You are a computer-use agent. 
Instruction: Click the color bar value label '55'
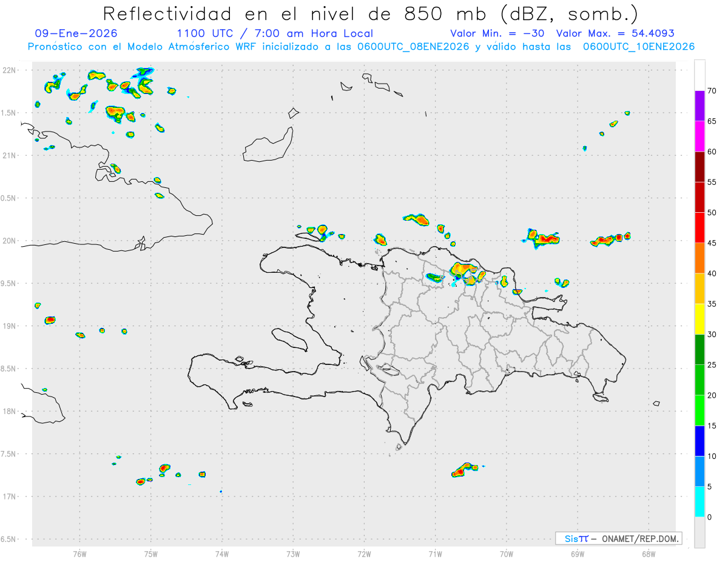tap(712, 182)
